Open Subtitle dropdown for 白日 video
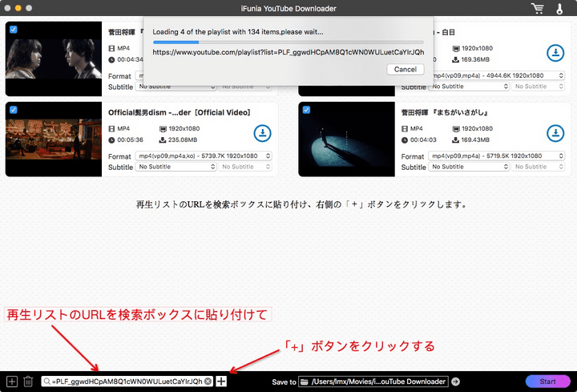The width and height of the screenshot is (577, 392). (x=469, y=87)
